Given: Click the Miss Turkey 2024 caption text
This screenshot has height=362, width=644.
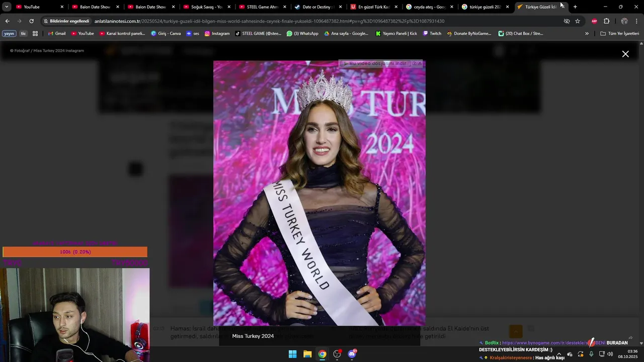Looking at the screenshot, I should 253,336.
